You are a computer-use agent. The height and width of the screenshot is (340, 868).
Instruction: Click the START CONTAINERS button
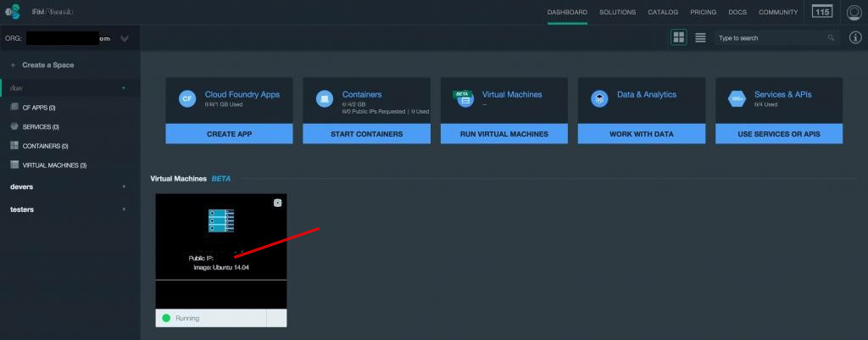click(366, 134)
